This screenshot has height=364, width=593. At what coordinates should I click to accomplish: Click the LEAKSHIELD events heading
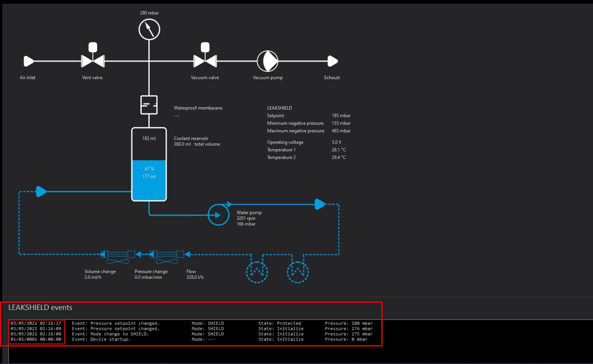point(40,307)
